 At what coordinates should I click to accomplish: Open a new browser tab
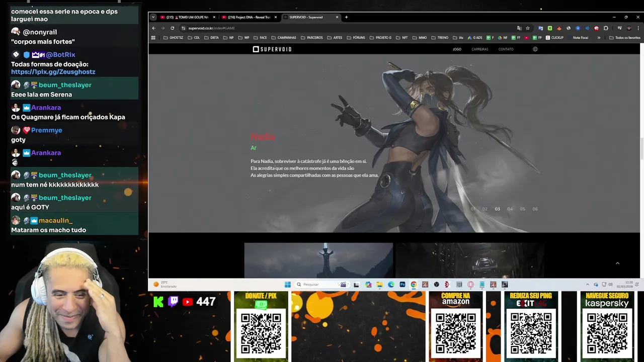pyautogui.click(x=346, y=17)
